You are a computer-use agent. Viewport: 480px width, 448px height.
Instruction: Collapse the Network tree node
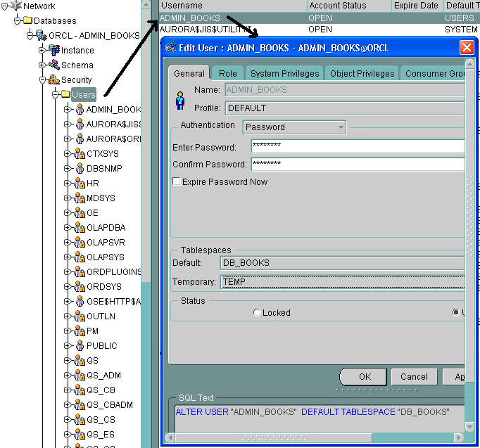pyautogui.click(x=5, y=6)
